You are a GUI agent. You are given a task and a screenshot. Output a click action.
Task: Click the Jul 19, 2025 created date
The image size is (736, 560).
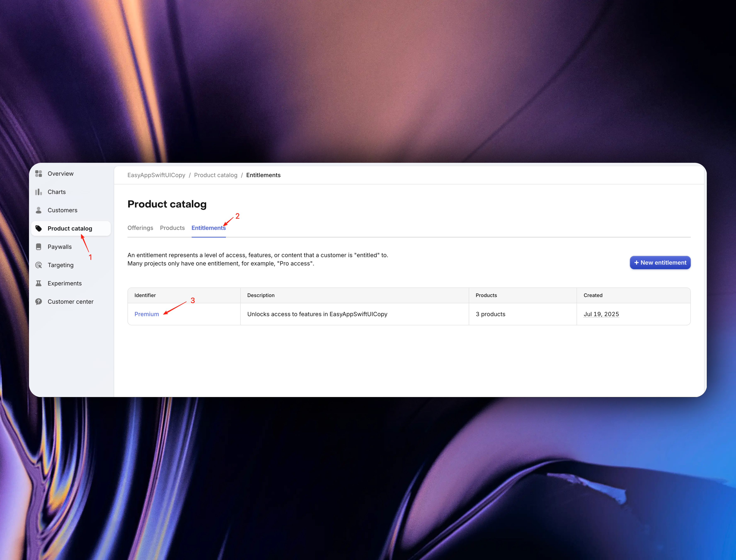[601, 314]
